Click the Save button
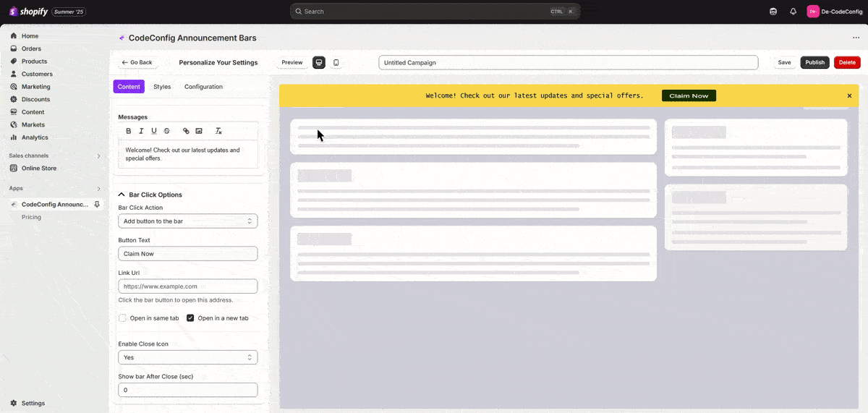This screenshot has height=413, width=868. (x=784, y=63)
